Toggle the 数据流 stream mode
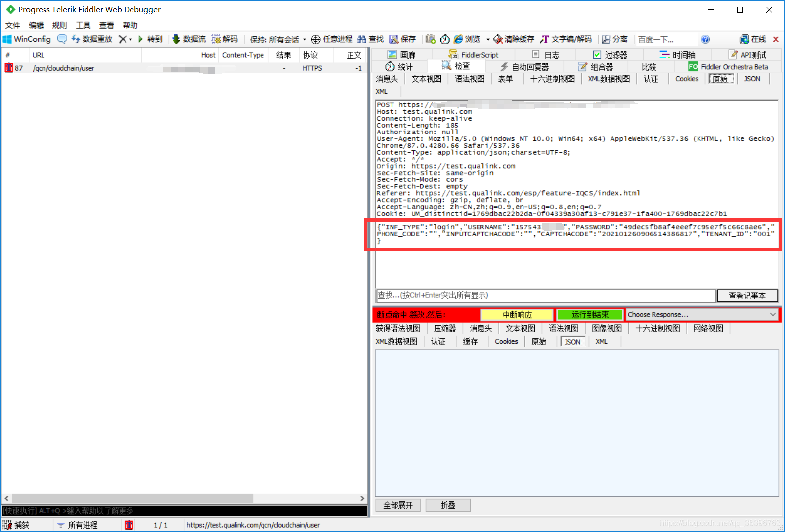This screenshot has width=785, height=532. (189, 39)
